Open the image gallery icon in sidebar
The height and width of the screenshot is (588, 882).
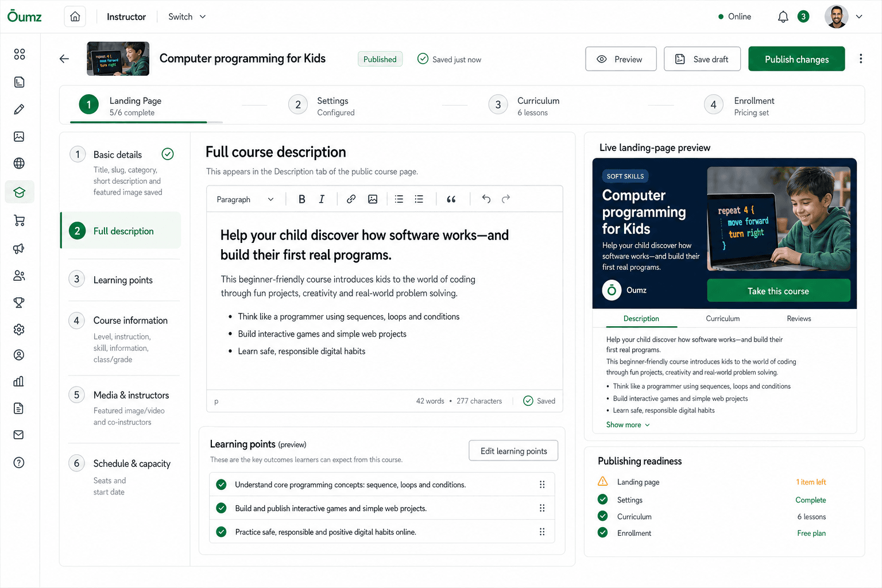tap(19, 136)
